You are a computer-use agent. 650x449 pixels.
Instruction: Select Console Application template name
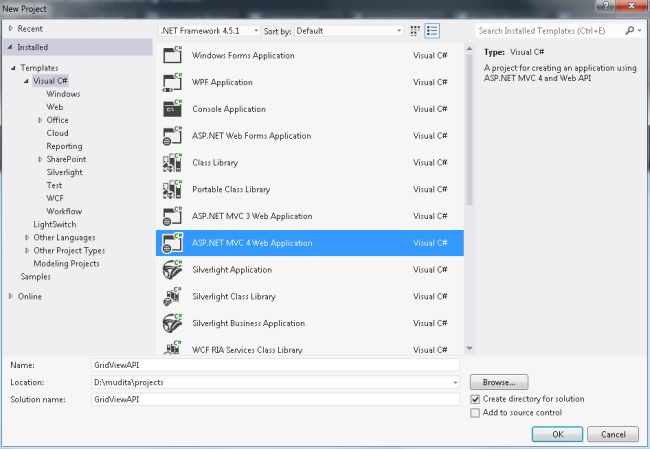(229, 109)
